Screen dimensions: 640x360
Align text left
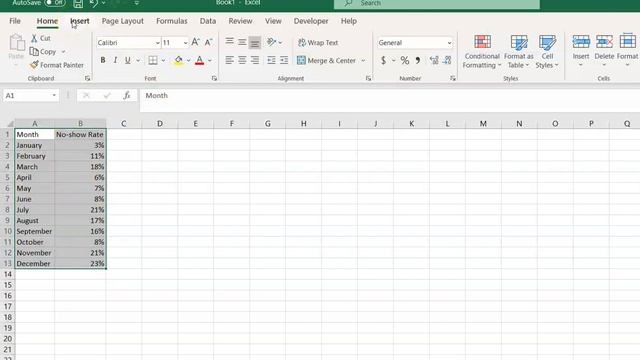(230, 60)
